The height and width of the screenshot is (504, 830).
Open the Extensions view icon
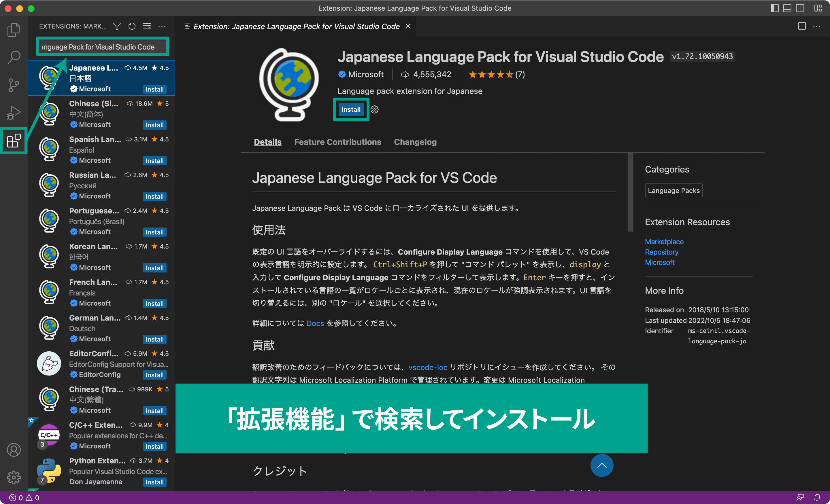pos(14,140)
